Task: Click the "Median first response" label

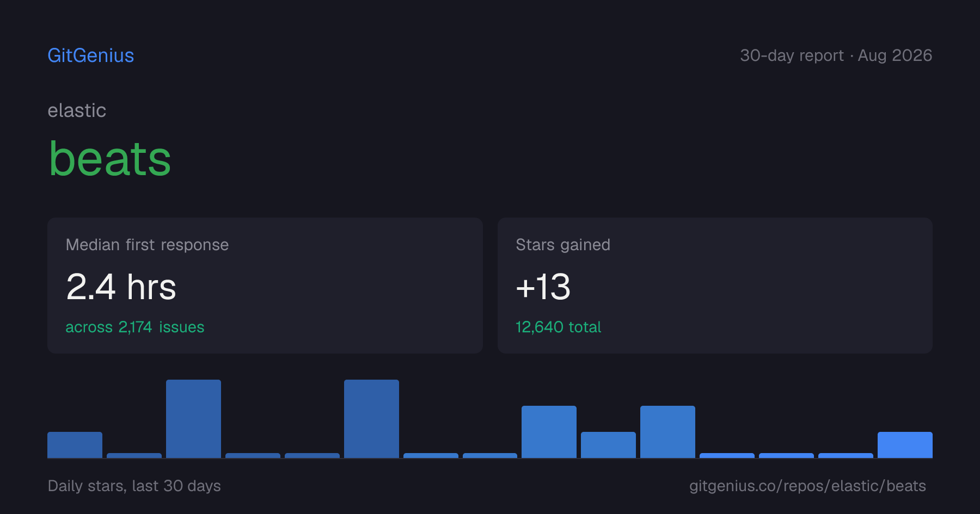Action: 147,245
